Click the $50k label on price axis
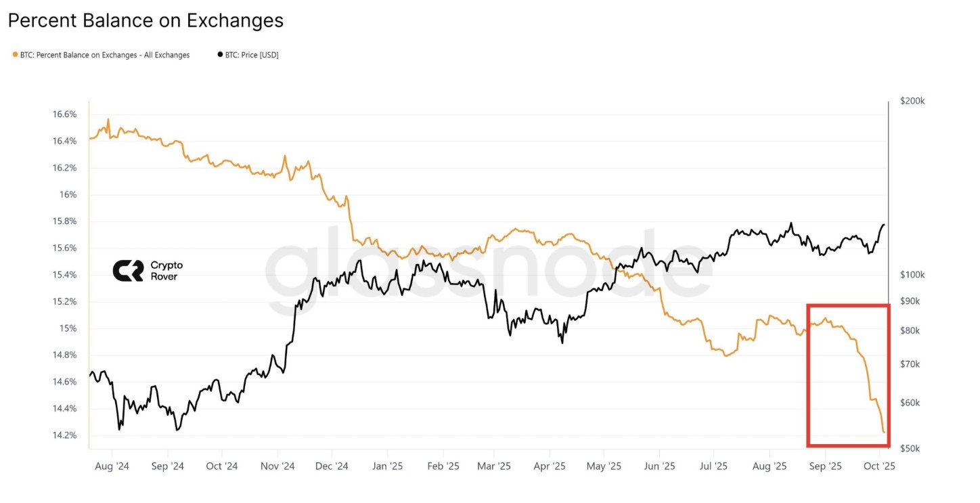Image resolution: width=980 pixels, height=503 pixels. click(910, 449)
